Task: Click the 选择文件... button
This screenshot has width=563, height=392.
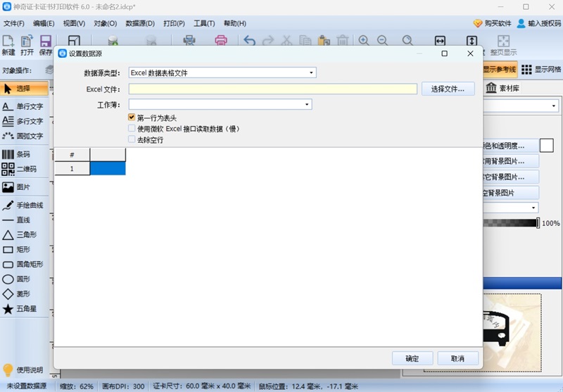Action: (x=448, y=89)
